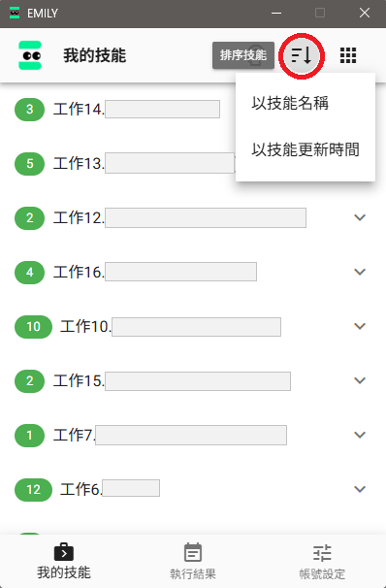Expand the 工作16 skill chevron
Viewport: 386px width, 588px height.
360,272
